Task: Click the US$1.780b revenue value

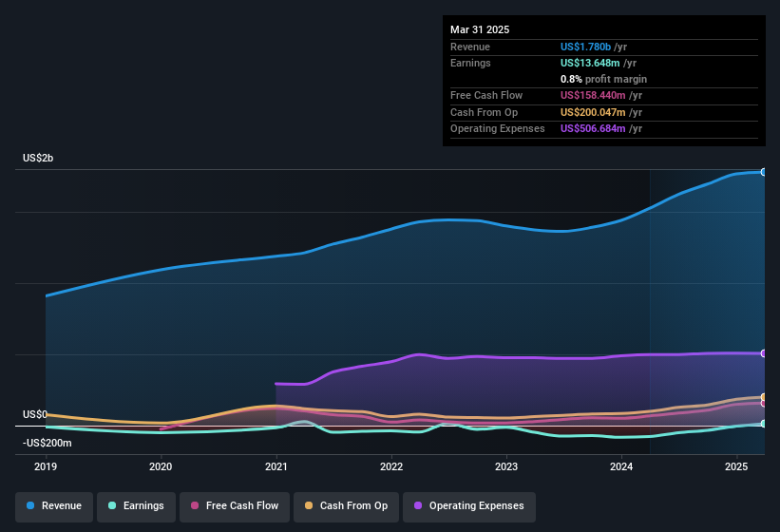Action: point(585,47)
